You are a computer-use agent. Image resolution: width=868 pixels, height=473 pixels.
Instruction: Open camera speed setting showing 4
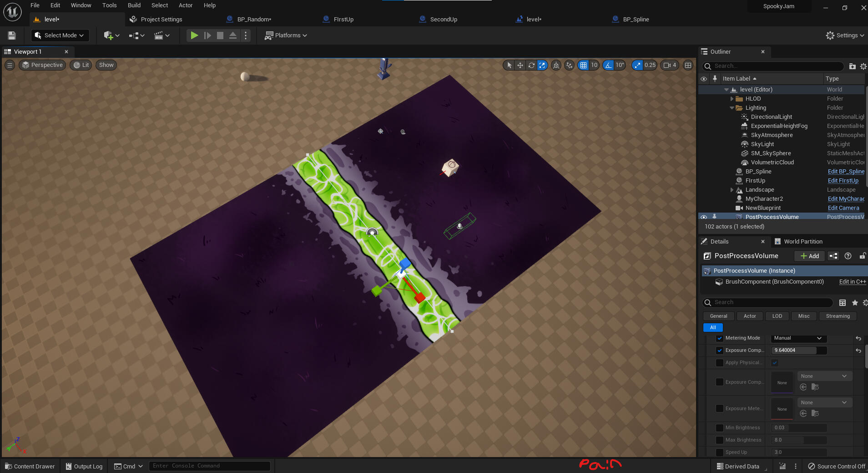pos(670,65)
